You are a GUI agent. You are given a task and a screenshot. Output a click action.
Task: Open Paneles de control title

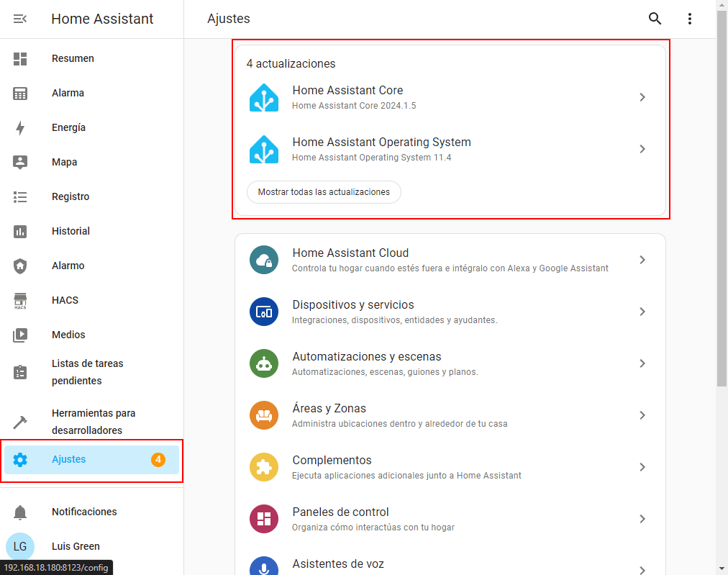pyautogui.click(x=340, y=512)
